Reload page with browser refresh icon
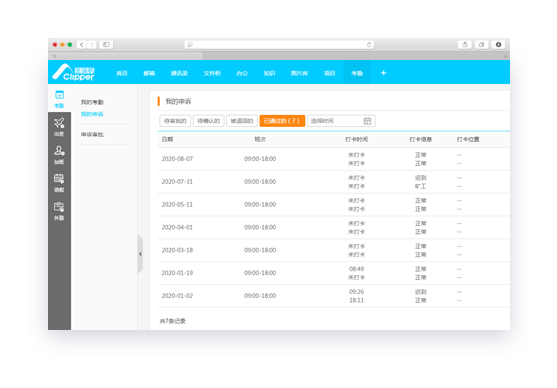The image size is (557, 388). click(369, 44)
